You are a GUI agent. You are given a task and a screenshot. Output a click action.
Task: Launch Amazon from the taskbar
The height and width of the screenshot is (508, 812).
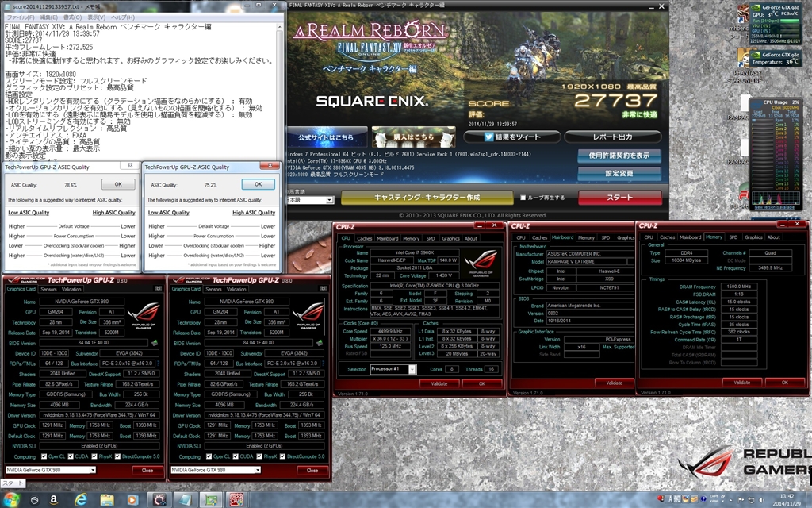[x=53, y=500]
